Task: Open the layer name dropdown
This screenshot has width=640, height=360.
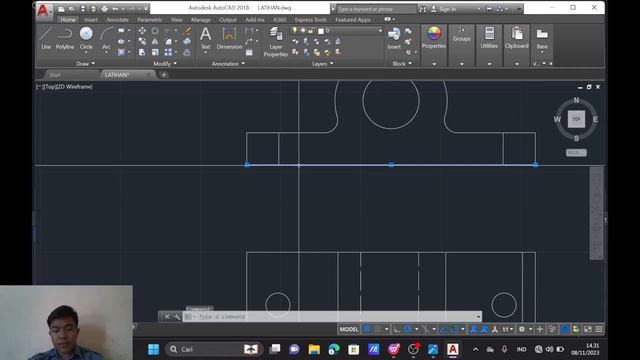Action: [380, 31]
